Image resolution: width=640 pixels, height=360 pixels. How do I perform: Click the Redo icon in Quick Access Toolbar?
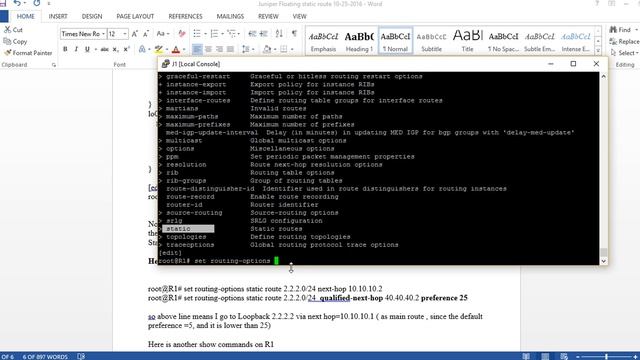coord(36,3)
